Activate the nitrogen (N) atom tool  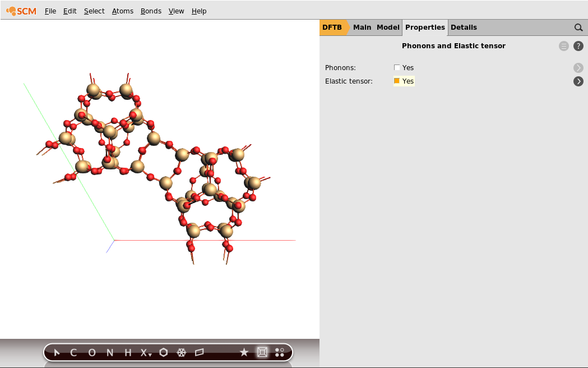tap(109, 352)
